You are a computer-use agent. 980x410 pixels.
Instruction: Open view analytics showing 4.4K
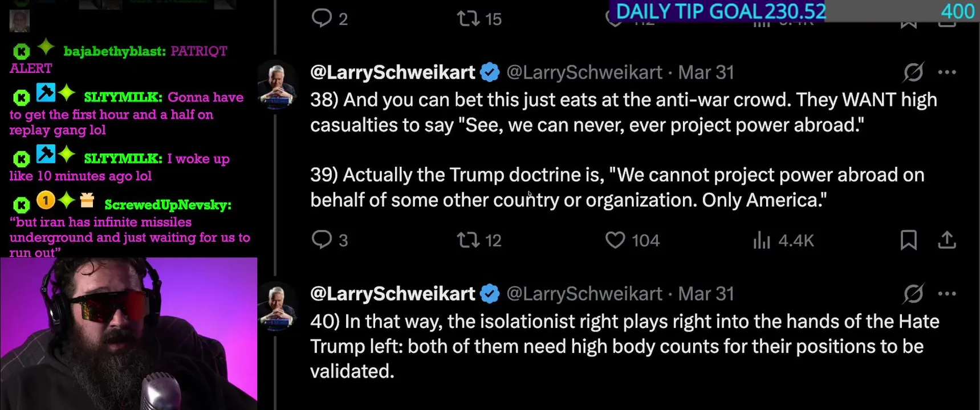pos(762,240)
